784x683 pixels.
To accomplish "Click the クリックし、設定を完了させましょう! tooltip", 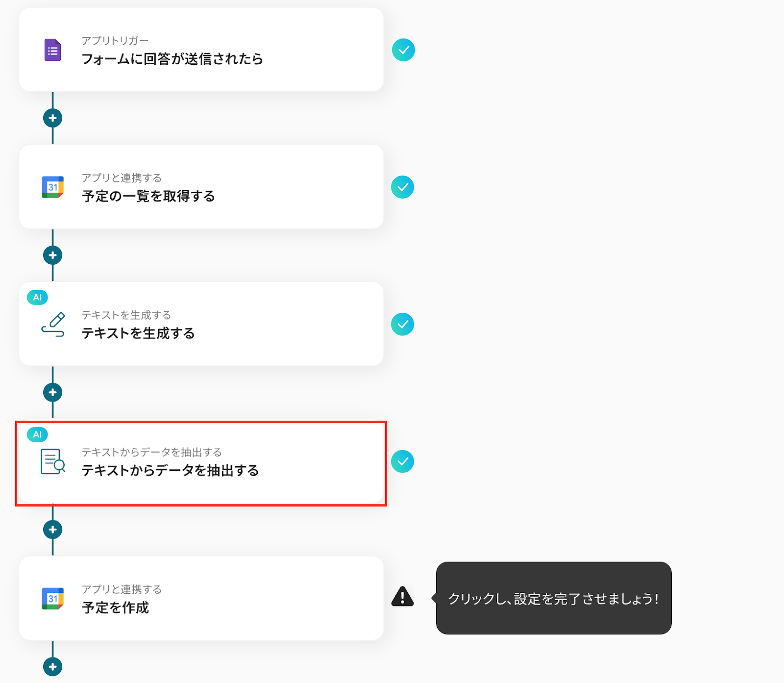I will (x=554, y=598).
